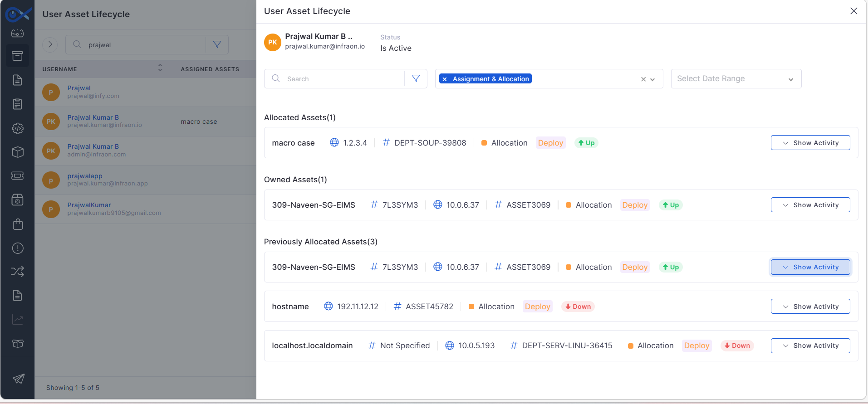Open the Select Date Range dropdown
The height and width of the screenshot is (404, 868).
click(x=736, y=78)
